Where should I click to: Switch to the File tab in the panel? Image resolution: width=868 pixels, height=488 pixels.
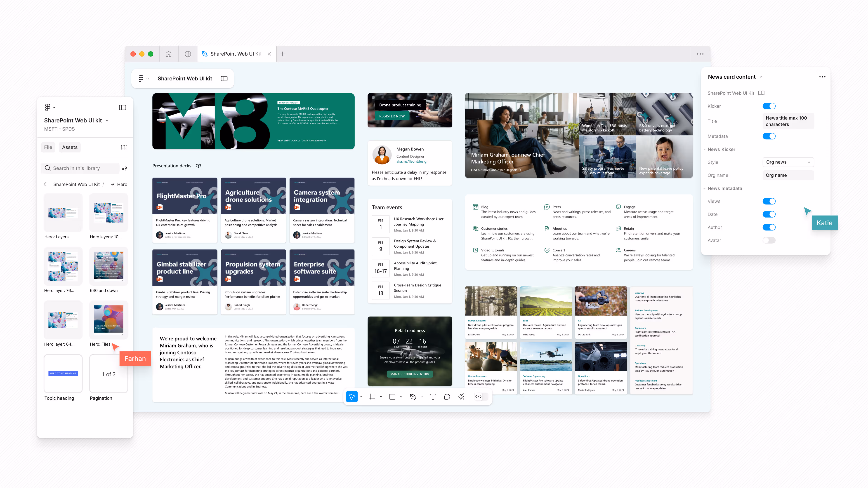point(48,147)
